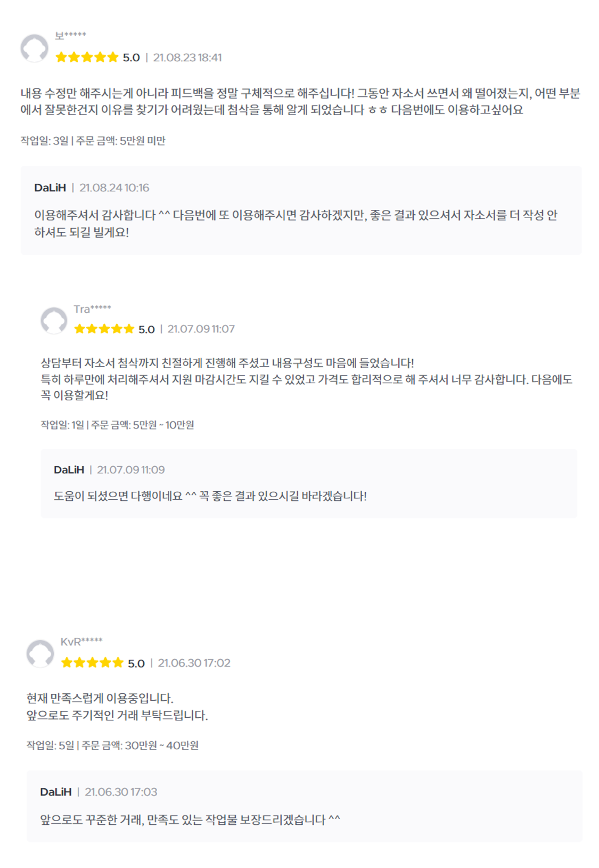Click the DaLiH seller name dated 21.07.09
The height and width of the screenshot is (868, 599).
(69, 470)
